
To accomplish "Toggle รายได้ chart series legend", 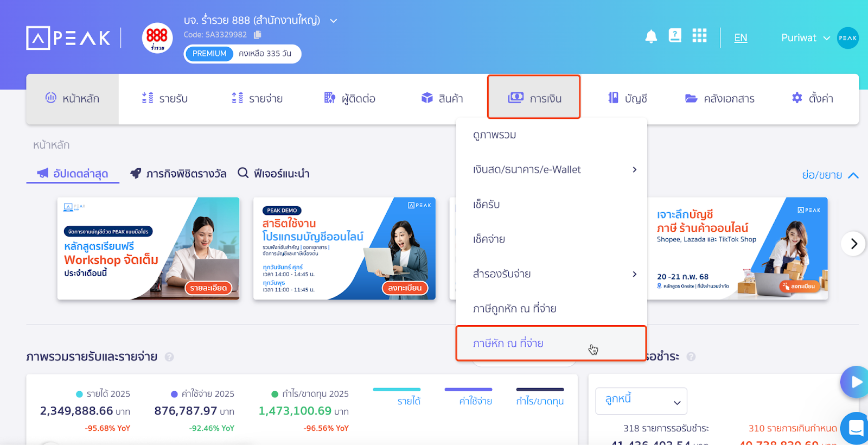I will tap(397, 397).
